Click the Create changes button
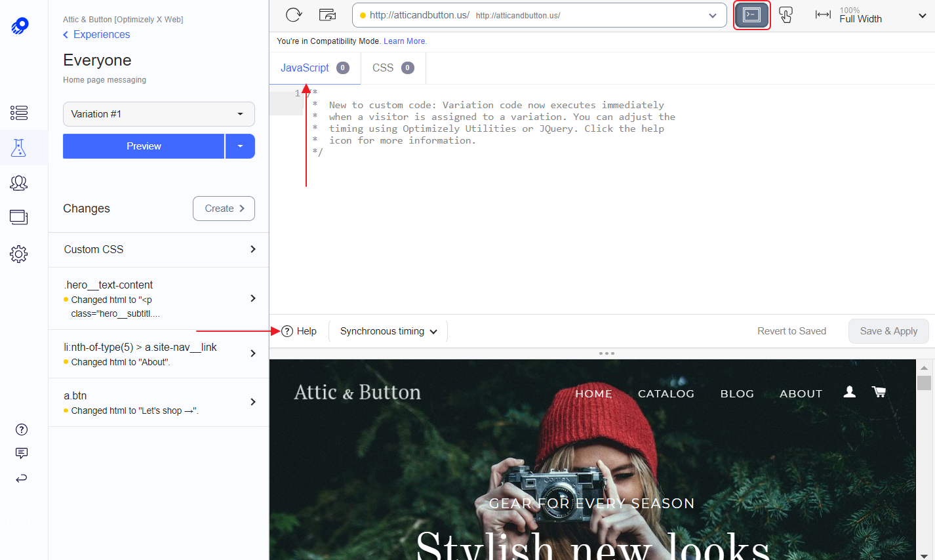Screen dimensions: 935x560 click(224, 209)
